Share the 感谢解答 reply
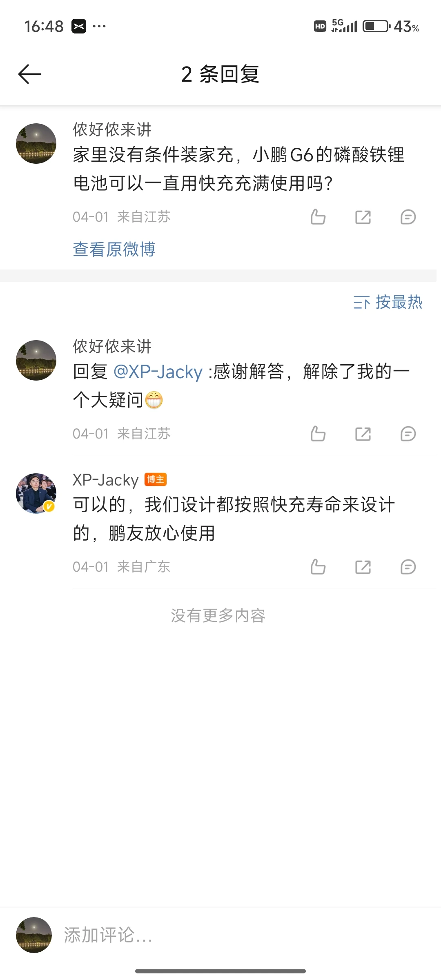441x980 pixels. pyautogui.click(x=363, y=434)
